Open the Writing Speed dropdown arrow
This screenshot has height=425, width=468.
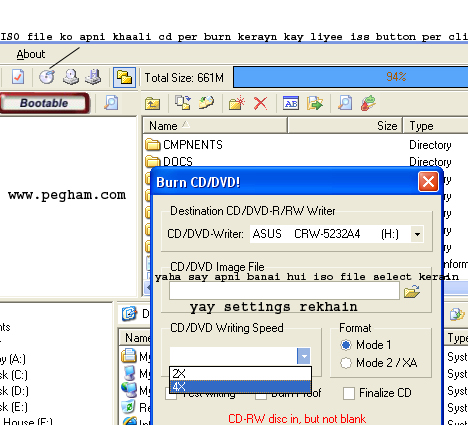click(x=304, y=356)
